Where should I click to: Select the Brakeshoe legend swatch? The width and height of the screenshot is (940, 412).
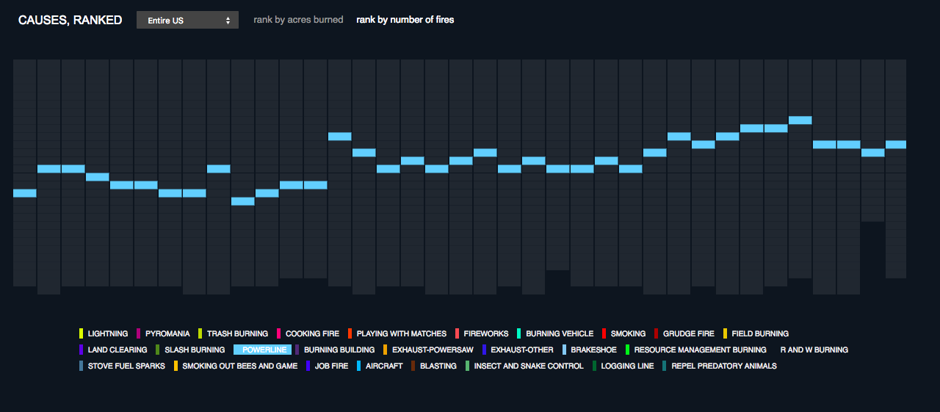564,350
